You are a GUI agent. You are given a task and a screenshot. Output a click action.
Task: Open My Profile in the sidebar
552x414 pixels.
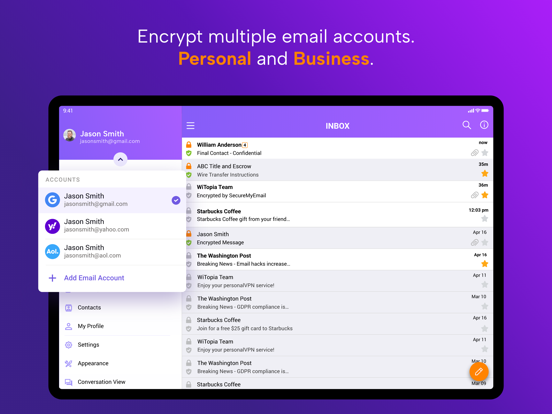pyautogui.click(x=90, y=326)
